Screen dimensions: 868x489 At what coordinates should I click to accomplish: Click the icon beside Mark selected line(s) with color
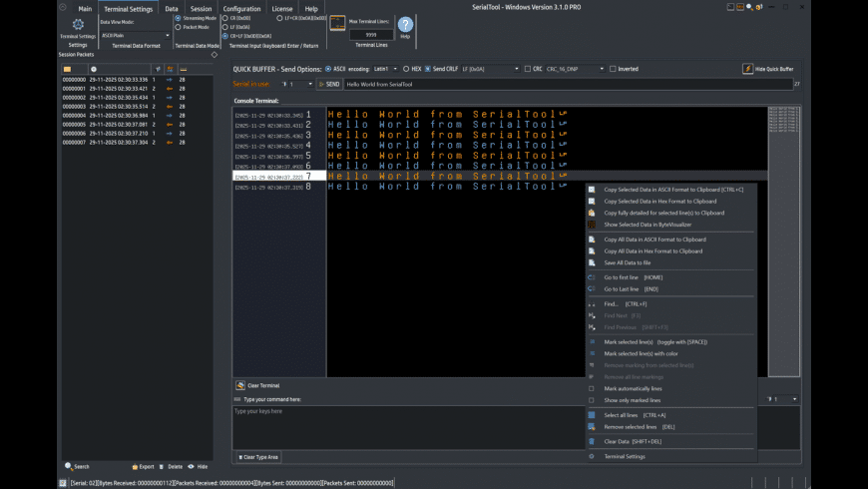pos(592,353)
